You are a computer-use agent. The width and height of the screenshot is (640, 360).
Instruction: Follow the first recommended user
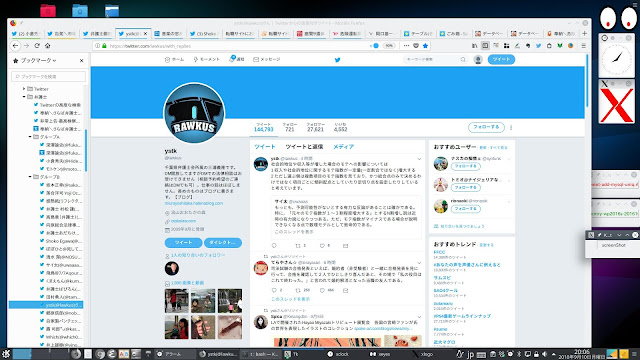coord(466,166)
